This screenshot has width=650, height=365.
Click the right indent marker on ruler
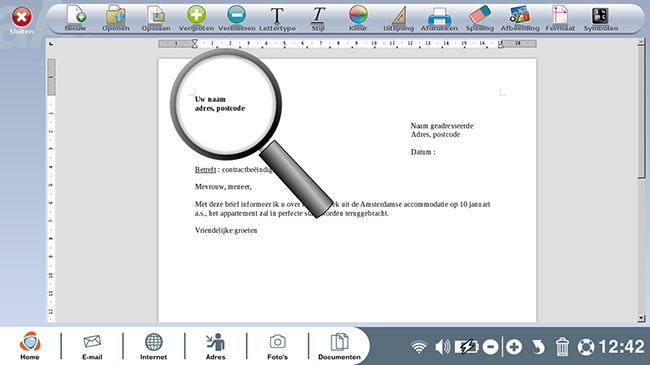click(x=501, y=44)
